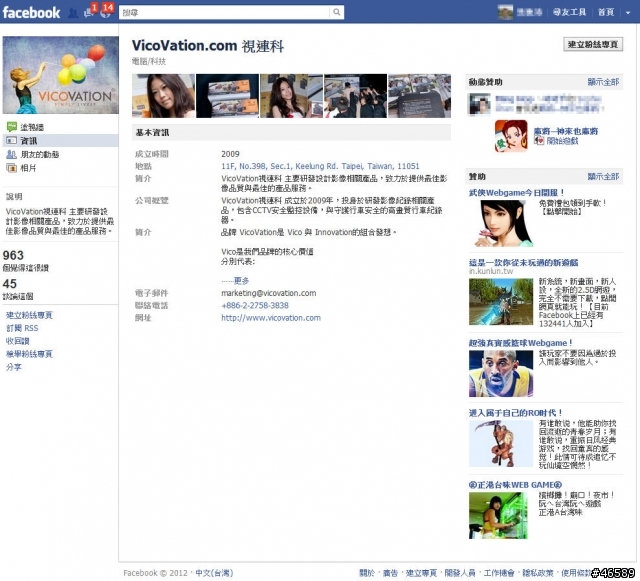The image size is (640, 581).
Task: Click blurred avatar in 動態贊助 story
Action: (x=479, y=103)
